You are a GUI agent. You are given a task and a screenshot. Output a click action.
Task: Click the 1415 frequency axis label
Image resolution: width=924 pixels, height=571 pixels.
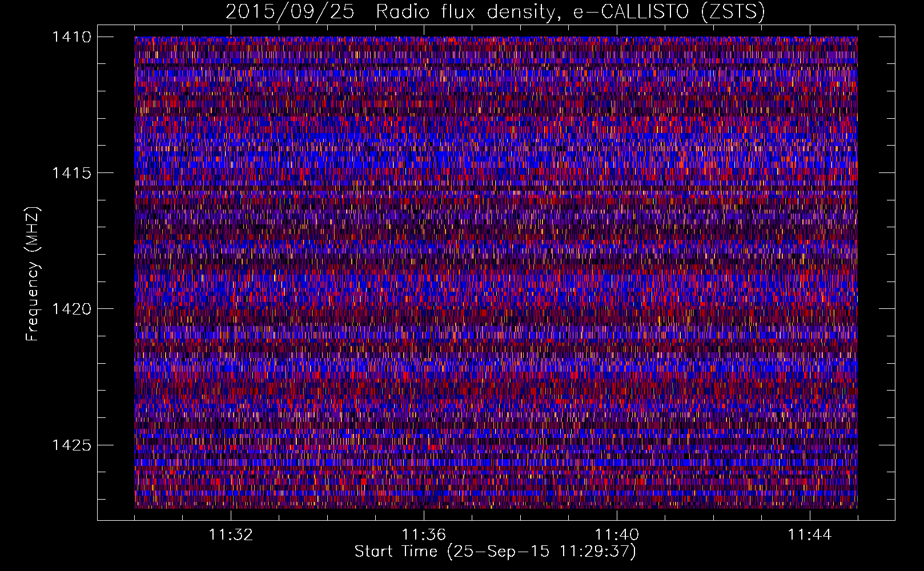(x=71, y=173)
